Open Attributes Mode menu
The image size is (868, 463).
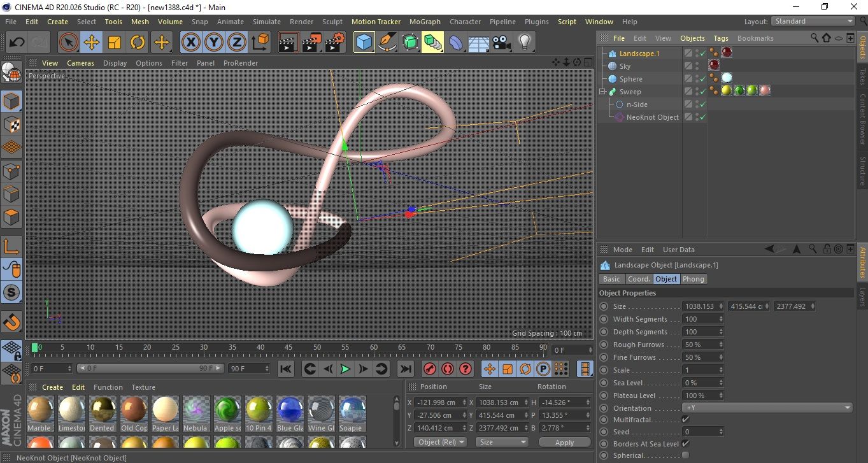622,250
